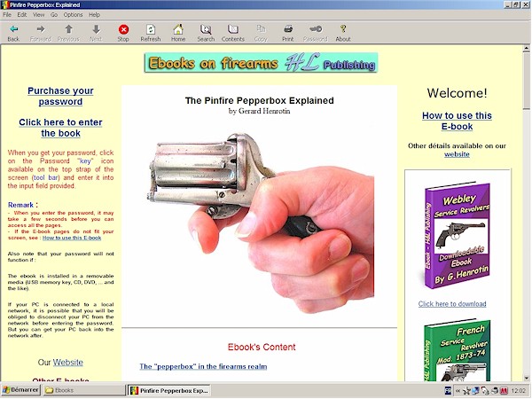
Task: Click the Back arrow toolbar icon
Action: pyautogui.click(x=13, y=30)
